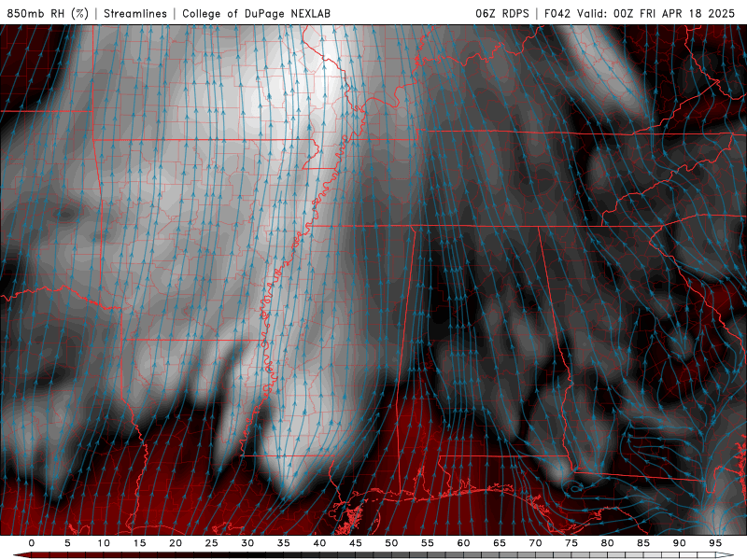This screenshot has height=560, width=747.
Task: Select the 5 value on the color scale
Action: point(67,543)
